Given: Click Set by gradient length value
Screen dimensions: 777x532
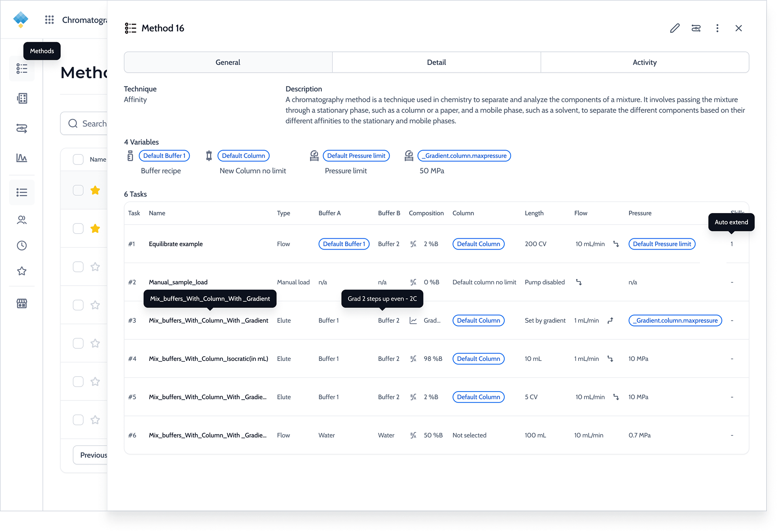Looking at the screenshot, I should click(545, 320).
